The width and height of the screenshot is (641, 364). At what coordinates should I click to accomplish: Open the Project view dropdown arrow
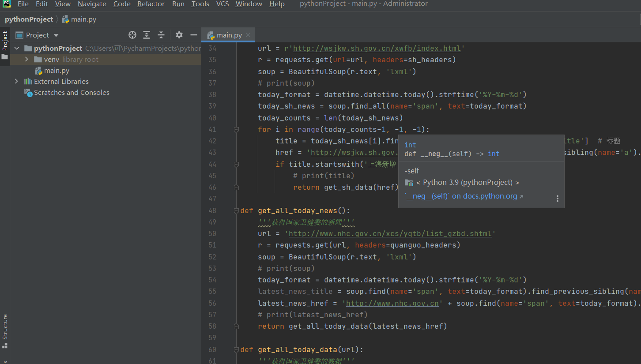pos(56,35)
